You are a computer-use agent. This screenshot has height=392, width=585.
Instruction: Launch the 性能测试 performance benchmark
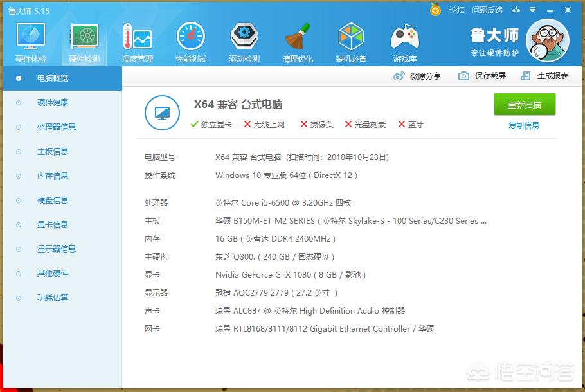click(x=191, y=42)
